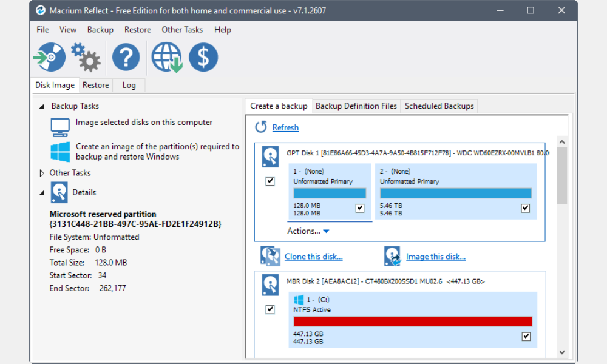Click the Refresh link
This screenshot has width=607, height=364.
[285, 127]
